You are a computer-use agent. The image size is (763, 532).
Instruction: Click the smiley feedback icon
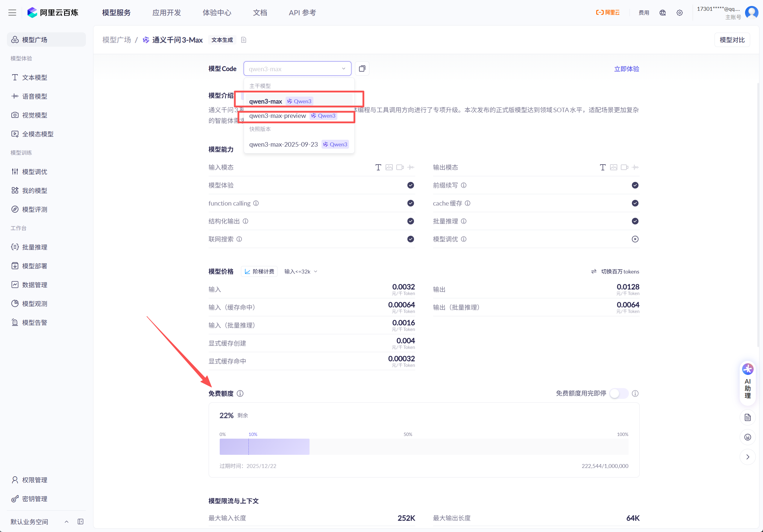[747, 437]
